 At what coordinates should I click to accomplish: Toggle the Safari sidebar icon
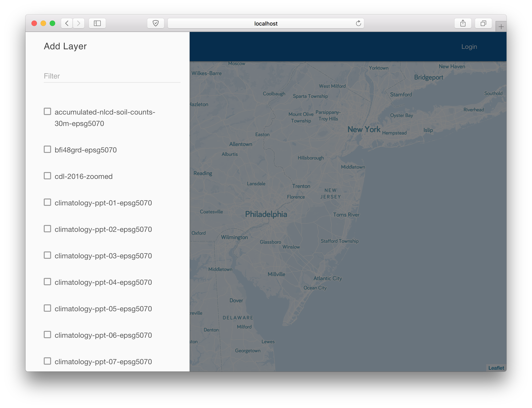click(x=97, y=23)
